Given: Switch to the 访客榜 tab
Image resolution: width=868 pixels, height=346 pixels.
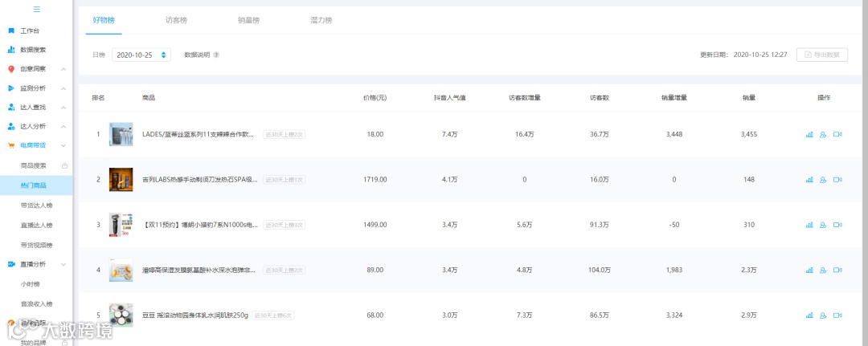Looking at the screenshot, I should 176,20.
